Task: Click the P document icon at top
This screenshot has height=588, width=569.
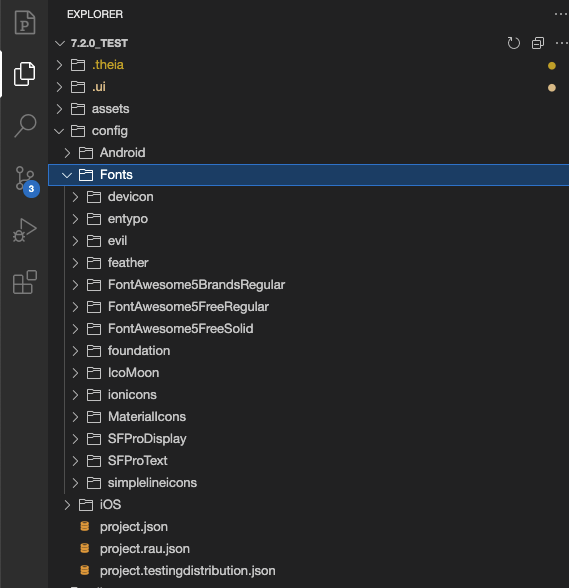Action: pyautogui.click(x=25, y=22)
